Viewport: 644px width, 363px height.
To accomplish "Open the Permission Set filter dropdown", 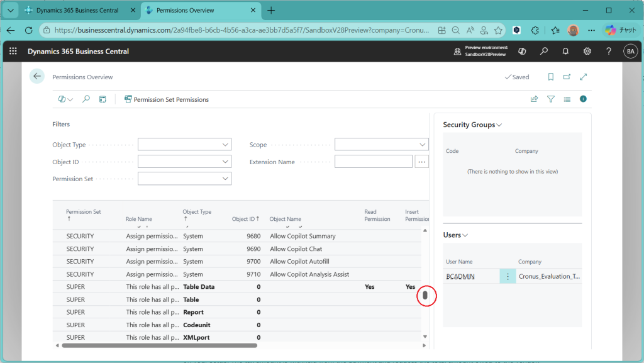I will [226, 179].
